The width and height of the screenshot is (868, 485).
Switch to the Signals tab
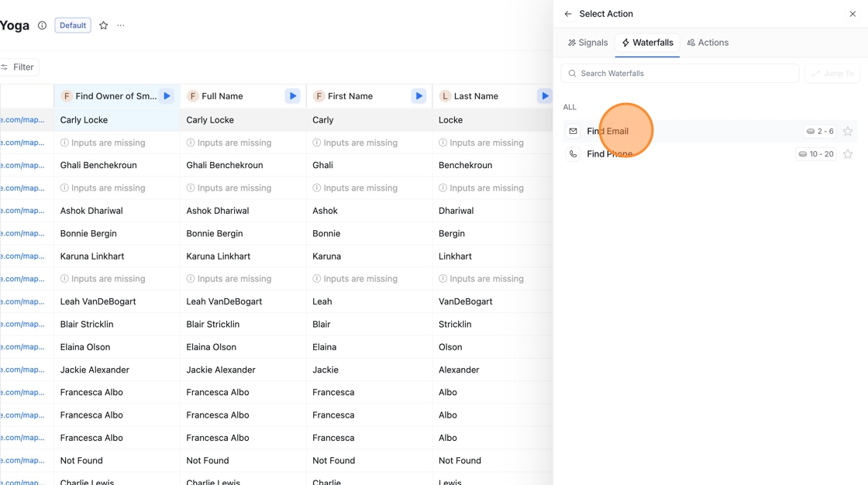[588, 43]
